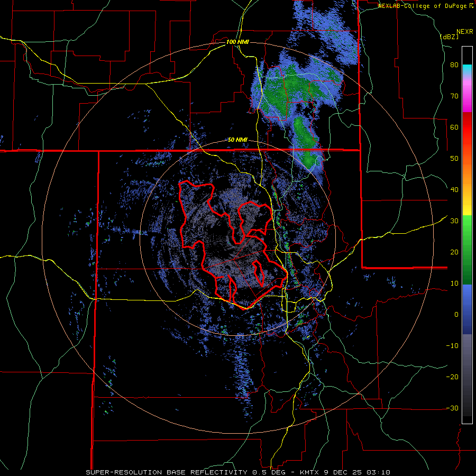
Task: Click the magenta band of the color bar
Action: [x=467, y=96]
